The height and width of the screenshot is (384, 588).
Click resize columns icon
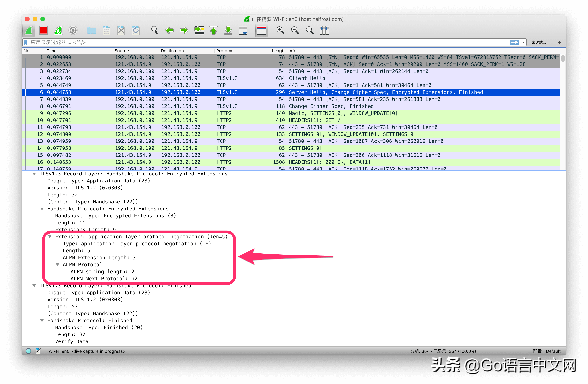tap(324, 30)
